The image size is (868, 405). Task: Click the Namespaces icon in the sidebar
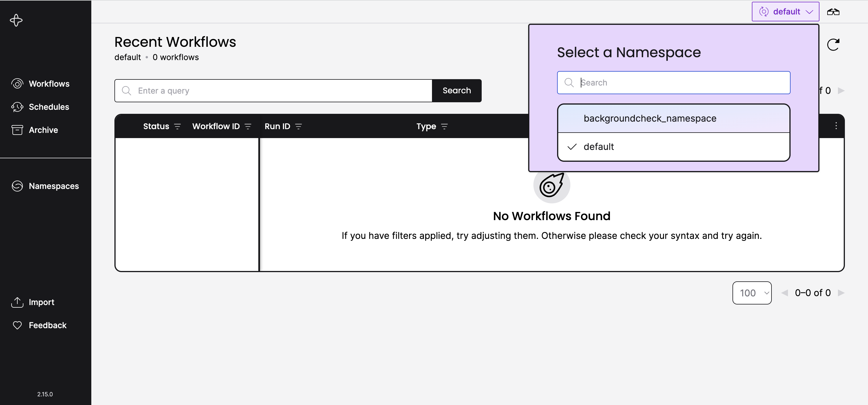pos(17,186)
